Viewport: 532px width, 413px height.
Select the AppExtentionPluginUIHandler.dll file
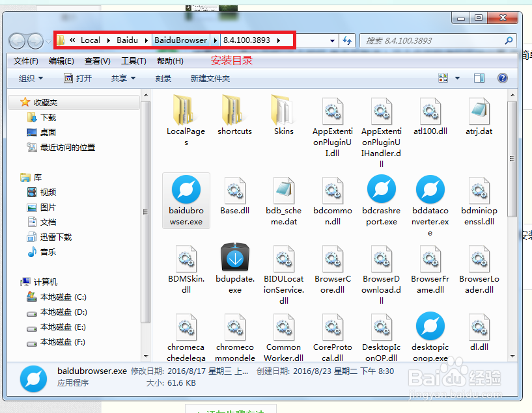[x=381, y=132]
